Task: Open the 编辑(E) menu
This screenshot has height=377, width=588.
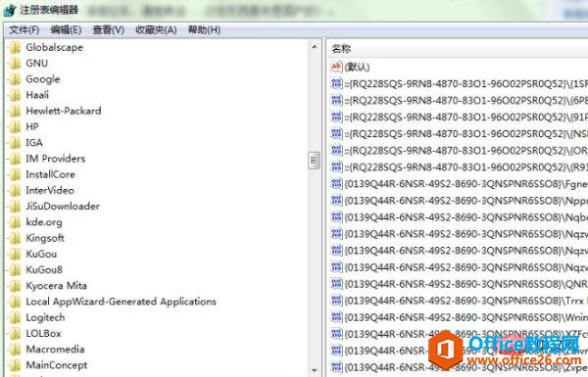Action: [66, 30]
